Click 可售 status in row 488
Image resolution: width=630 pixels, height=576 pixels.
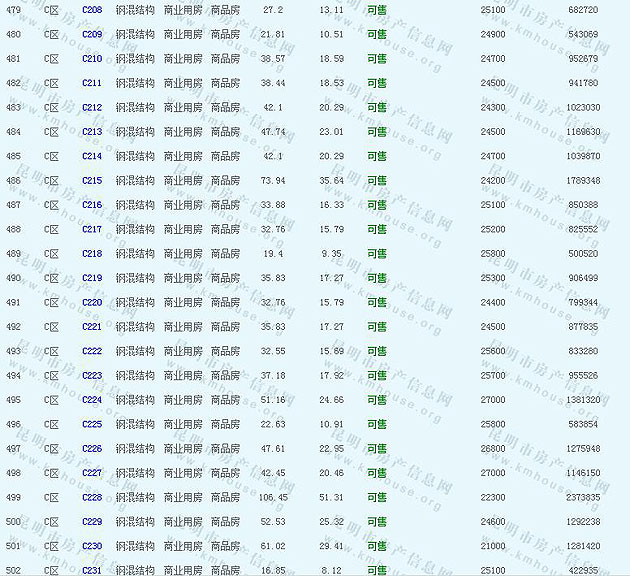[x=377, y=230]
